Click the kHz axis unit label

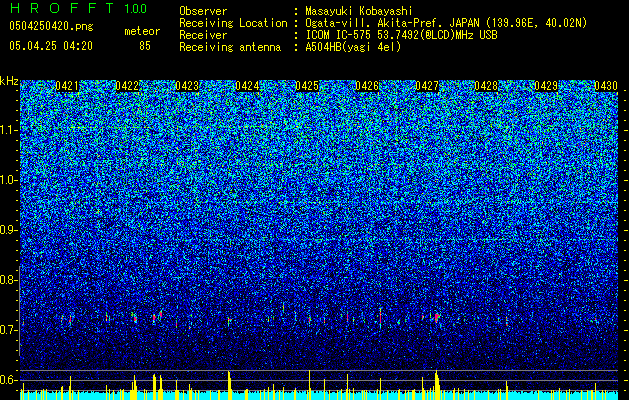tap(9, 81)
